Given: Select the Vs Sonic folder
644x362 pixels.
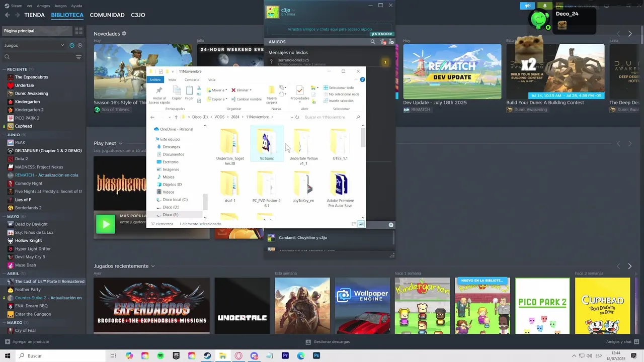Looking at the screenshot, I should [x=267, y=144].
